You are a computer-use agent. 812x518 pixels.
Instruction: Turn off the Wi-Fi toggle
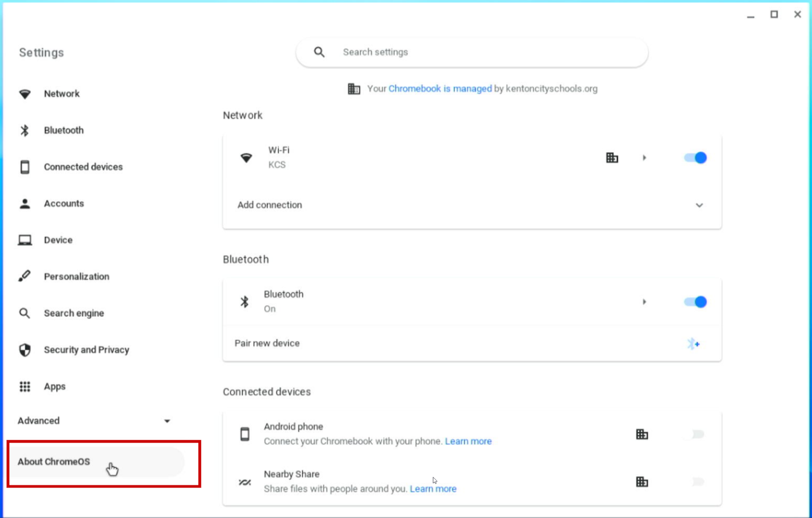(695, 158)
